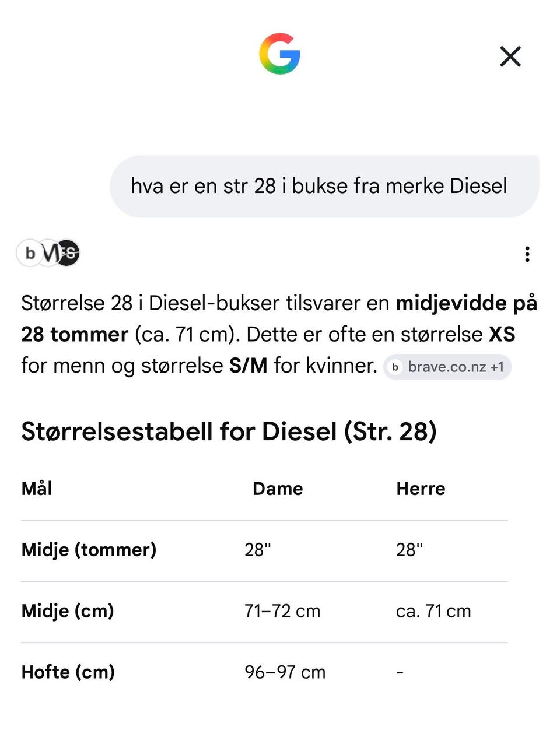Click the Mål column header
Image resolution: width=560 pixels, height=730 pixels.
coord(37,488)
